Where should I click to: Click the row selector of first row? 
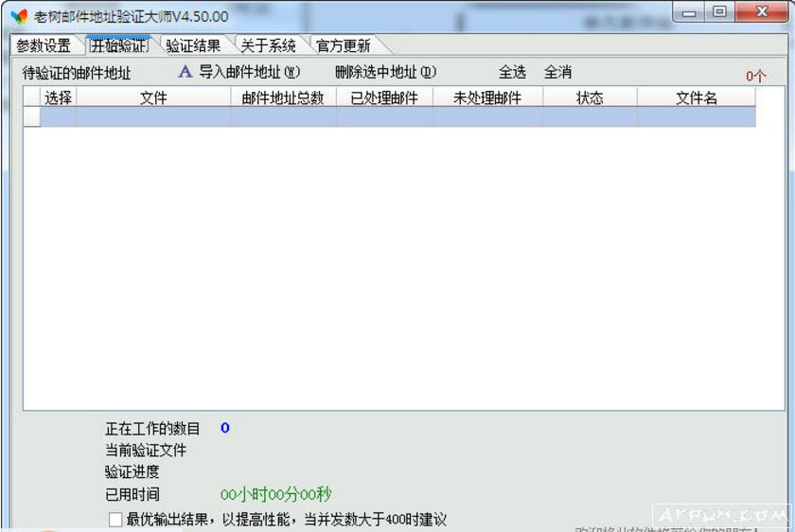[32, 116]
